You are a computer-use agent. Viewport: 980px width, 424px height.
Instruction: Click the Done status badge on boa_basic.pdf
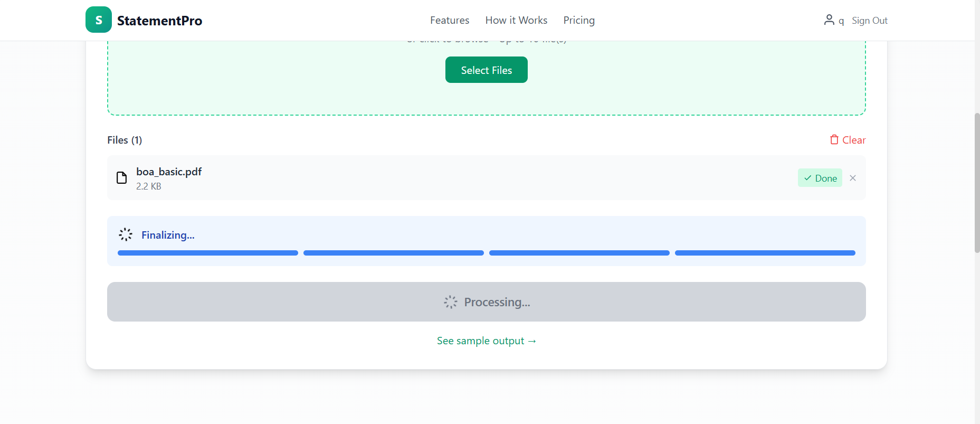pyautogui.click(x=820, y=178)
